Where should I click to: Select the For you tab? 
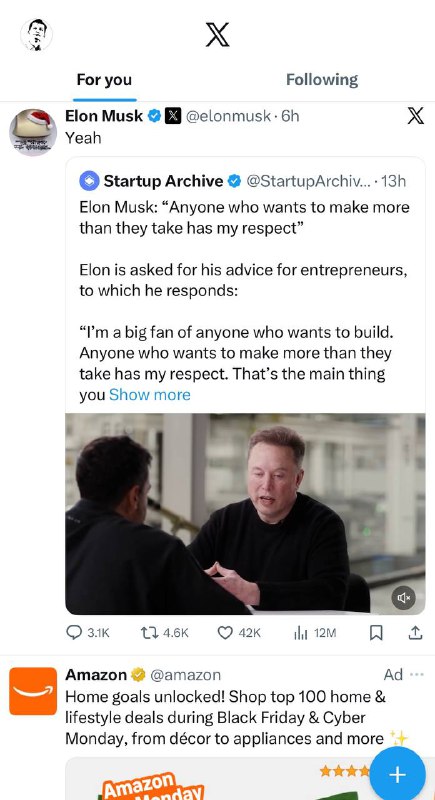click(x=104, y=80)
